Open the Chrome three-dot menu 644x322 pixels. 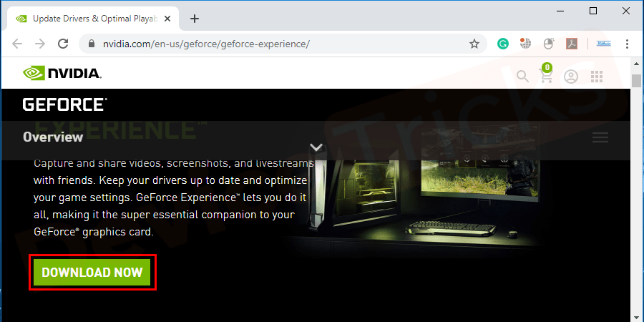[x=627, y=44]
